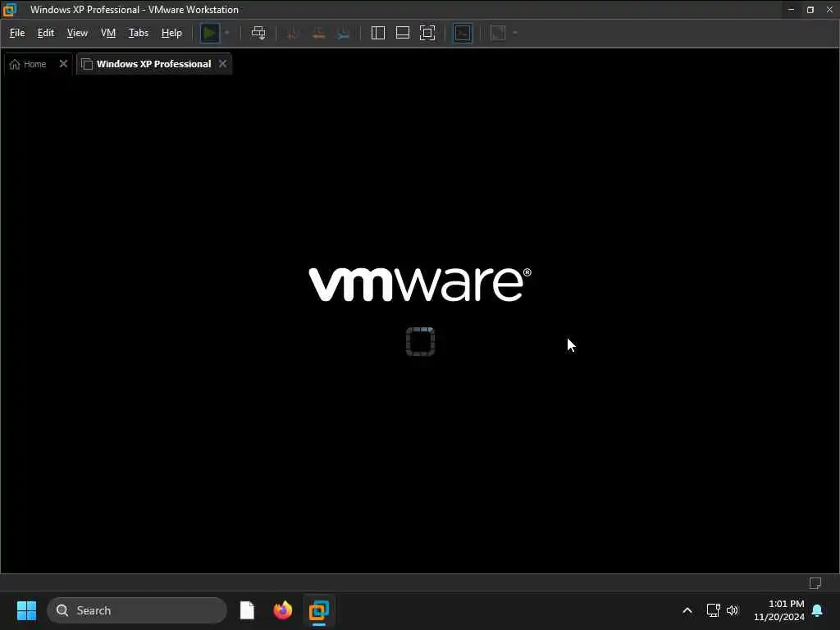Click the message log icon in status bar
Viewport: 840px width, 630px height.
tap(815, 583)
